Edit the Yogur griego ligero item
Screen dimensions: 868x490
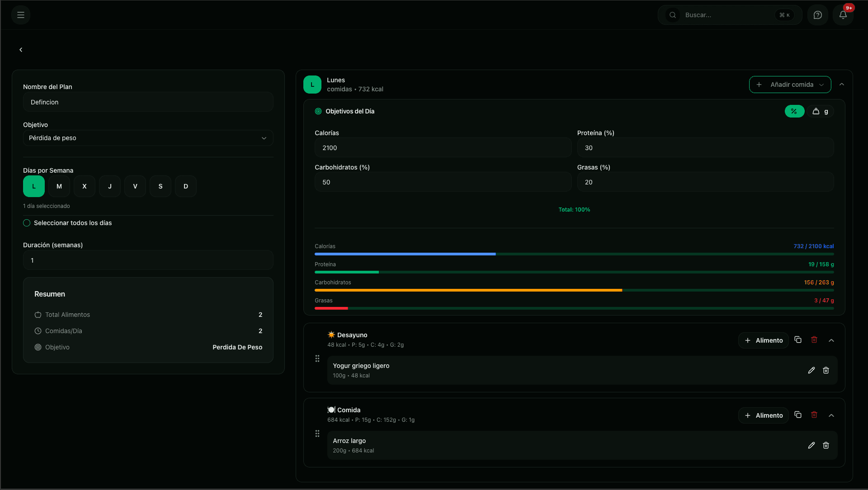[811, 370]
